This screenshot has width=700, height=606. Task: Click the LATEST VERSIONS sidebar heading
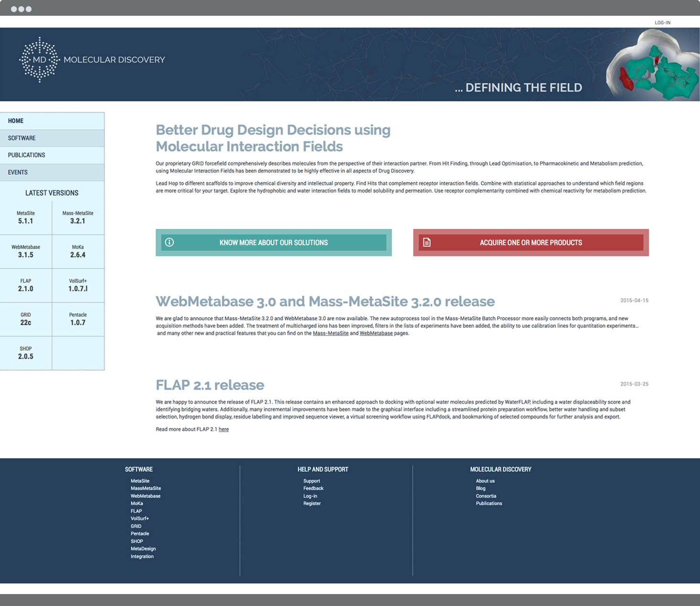point(52,193)
